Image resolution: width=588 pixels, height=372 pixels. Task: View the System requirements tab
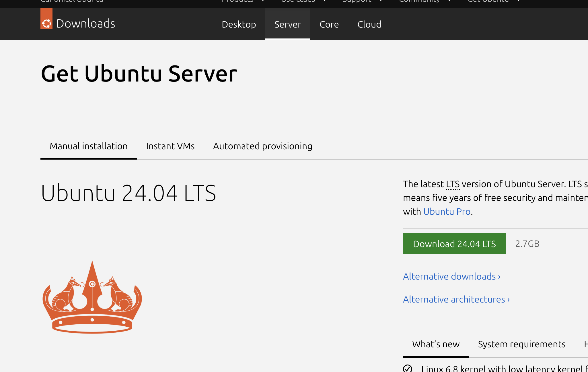click(522, 344)
